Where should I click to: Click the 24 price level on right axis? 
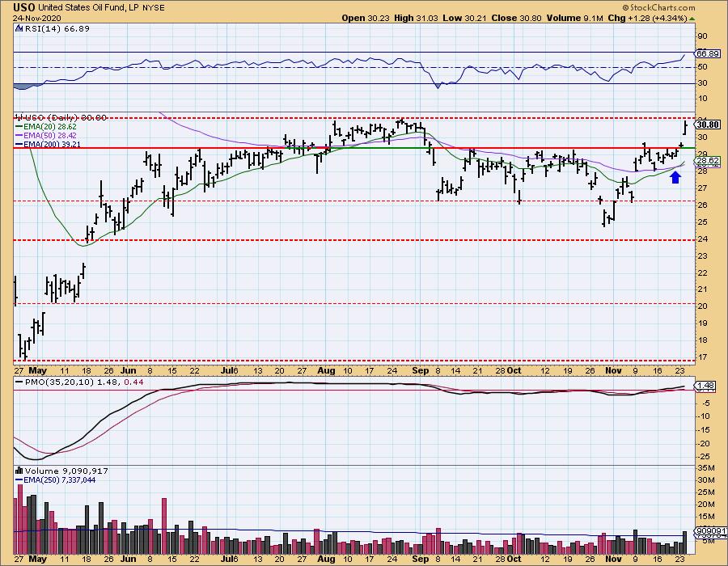tap(702, 239)
